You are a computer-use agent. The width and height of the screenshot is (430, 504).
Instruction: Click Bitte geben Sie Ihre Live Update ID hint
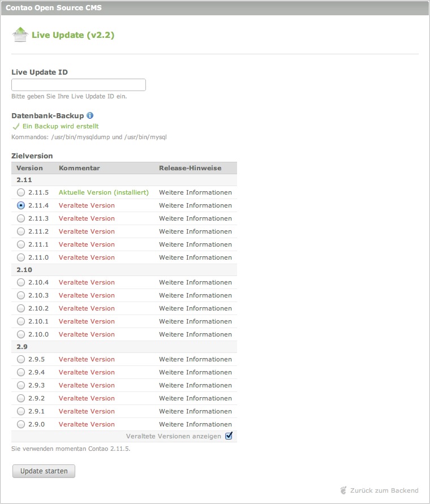(69, 96)
